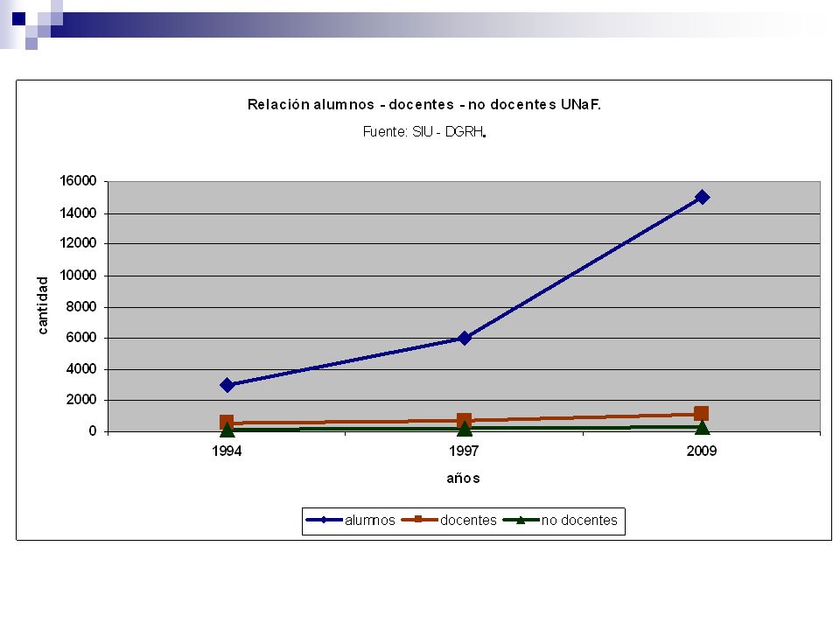
Task: Select the 'años' horizontal axis label
Action: click(x=464, y=479)
